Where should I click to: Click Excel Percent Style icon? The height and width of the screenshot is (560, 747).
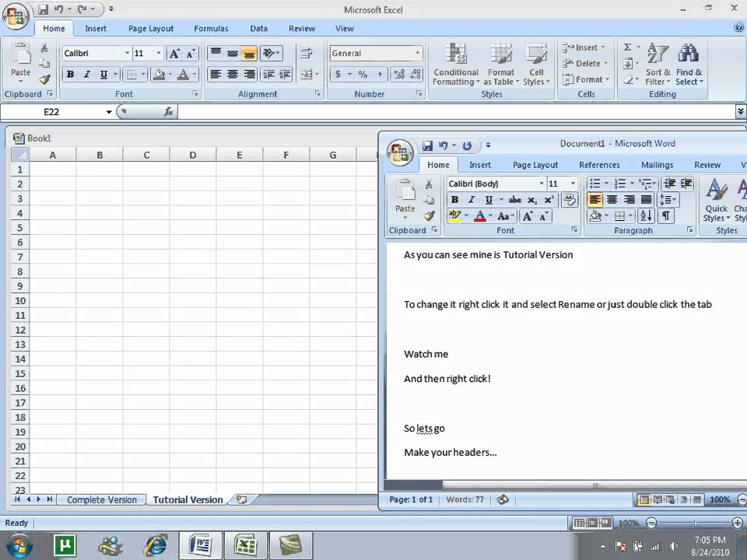point(363,75)
